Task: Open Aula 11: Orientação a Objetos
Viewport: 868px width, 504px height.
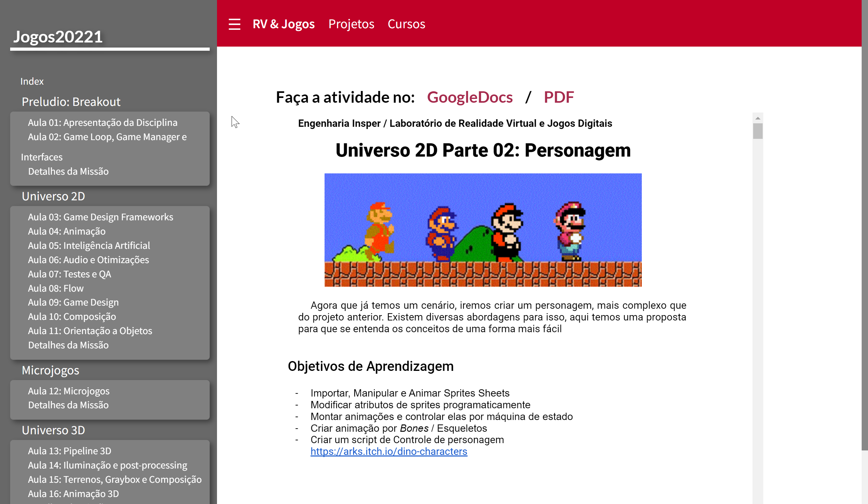Action: pyautogui.click(x=90, y=331)
